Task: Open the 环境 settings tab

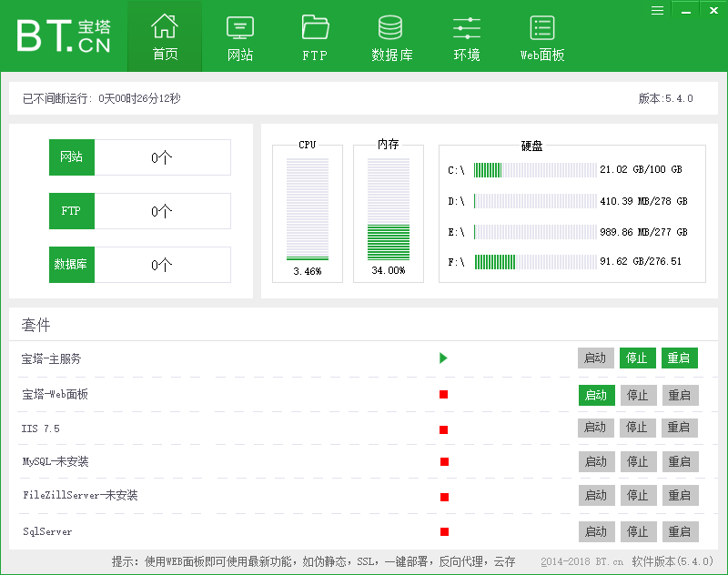Action: coord(467,36)
